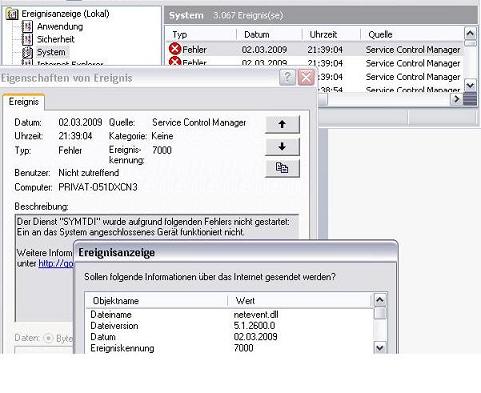481x393 pixels.
Task: Copy event details to clipboard
Action: [x=282, y=168]
